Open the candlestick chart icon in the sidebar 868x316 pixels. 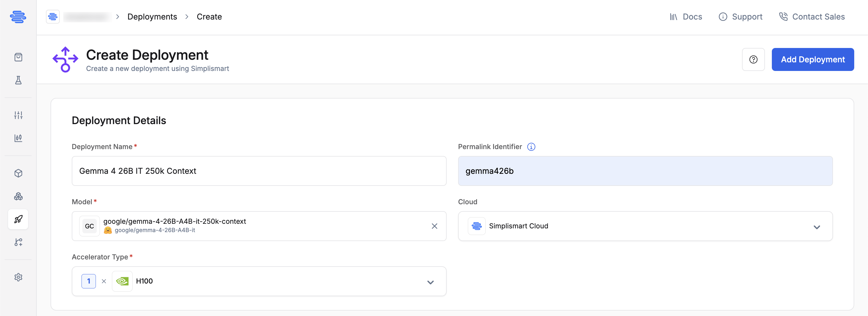(x=18, y=138)
